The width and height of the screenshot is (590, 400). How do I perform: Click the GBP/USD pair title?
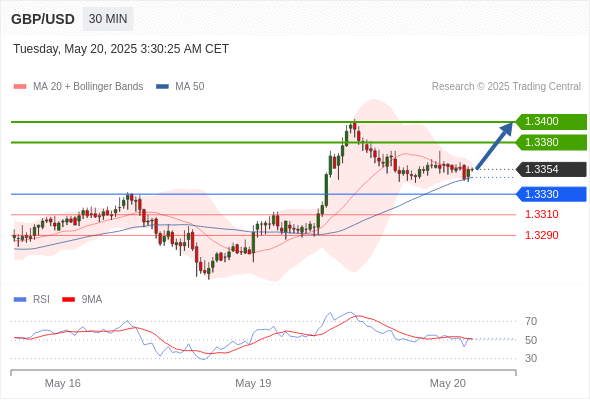pos(43,19)
